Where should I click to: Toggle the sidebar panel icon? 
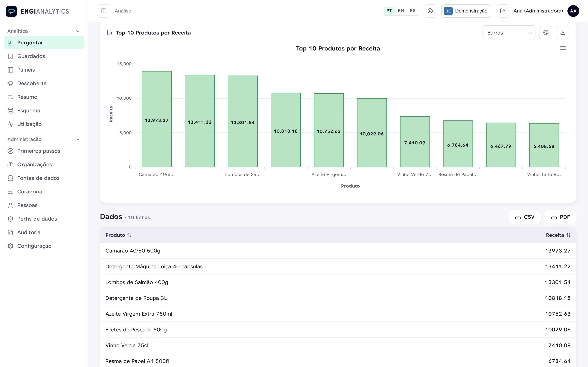point(104,11)
